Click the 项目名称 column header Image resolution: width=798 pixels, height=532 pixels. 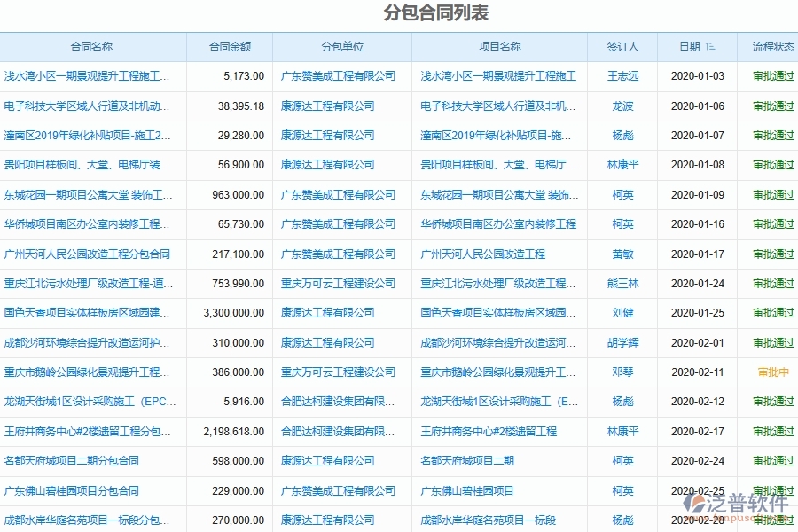click(497, 47)
